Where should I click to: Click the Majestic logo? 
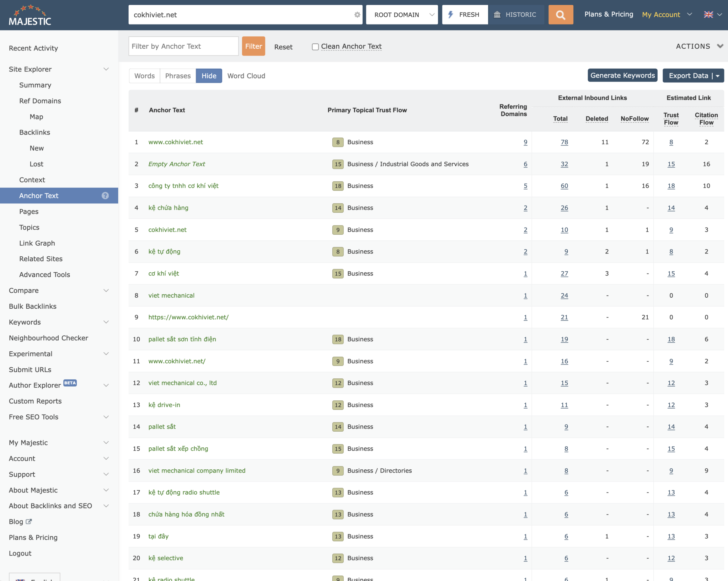(30, 15)
